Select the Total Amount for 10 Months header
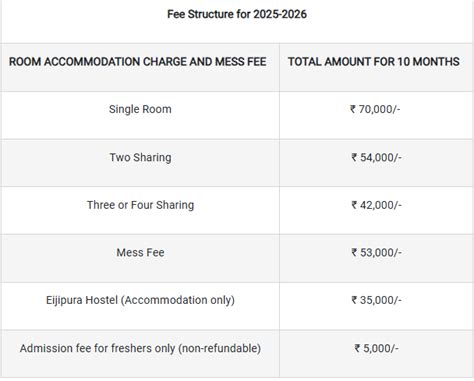Viewport: 474px width, 381px height. (x=374, y=62)
